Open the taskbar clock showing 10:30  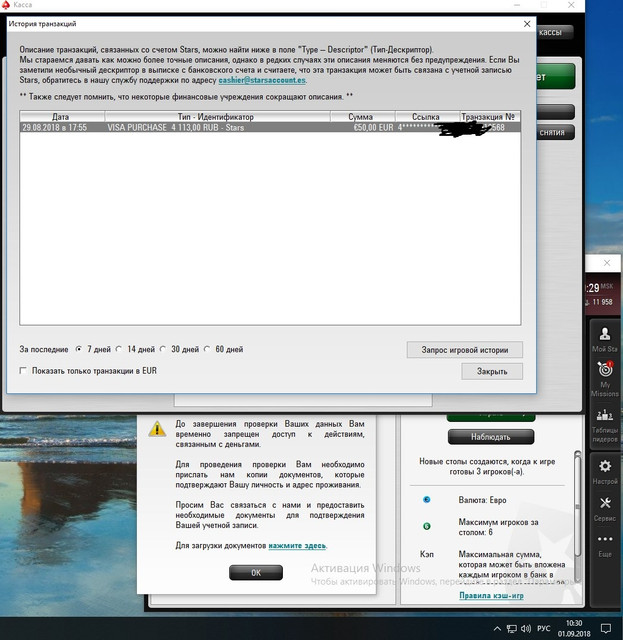tap(574, 628)
